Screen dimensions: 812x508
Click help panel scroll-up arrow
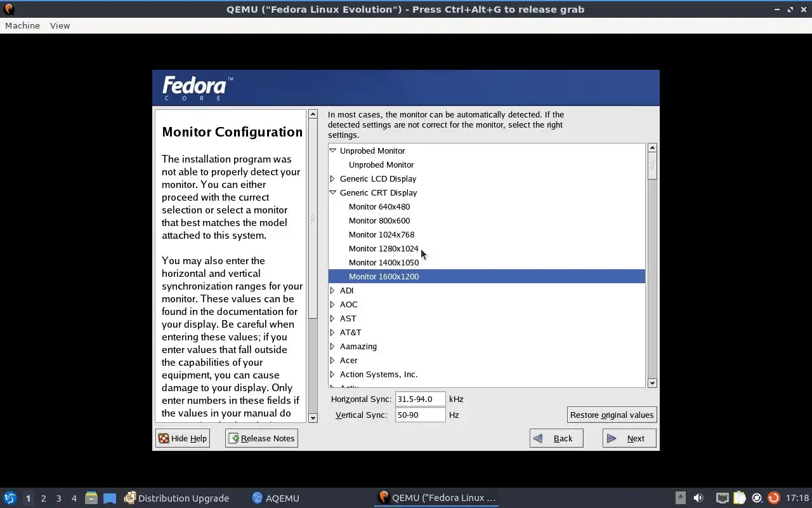point(313,114)
